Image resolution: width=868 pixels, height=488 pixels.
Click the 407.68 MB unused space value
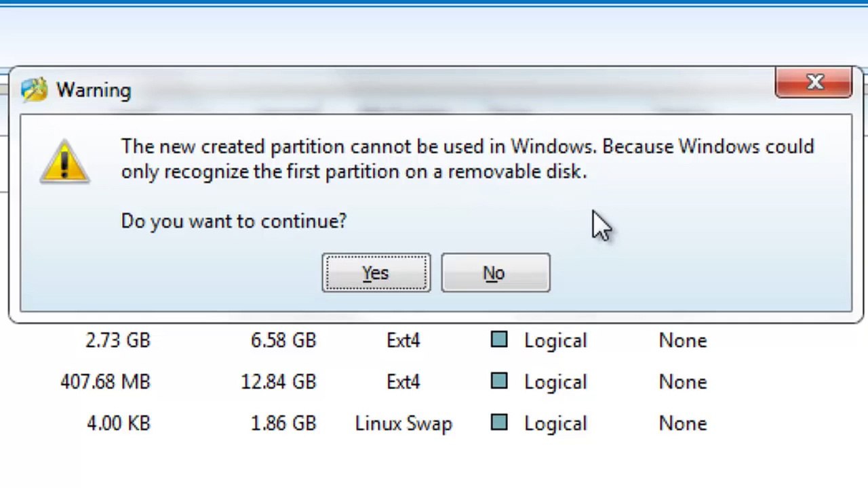pyautogui.click(x=105, y=382)
